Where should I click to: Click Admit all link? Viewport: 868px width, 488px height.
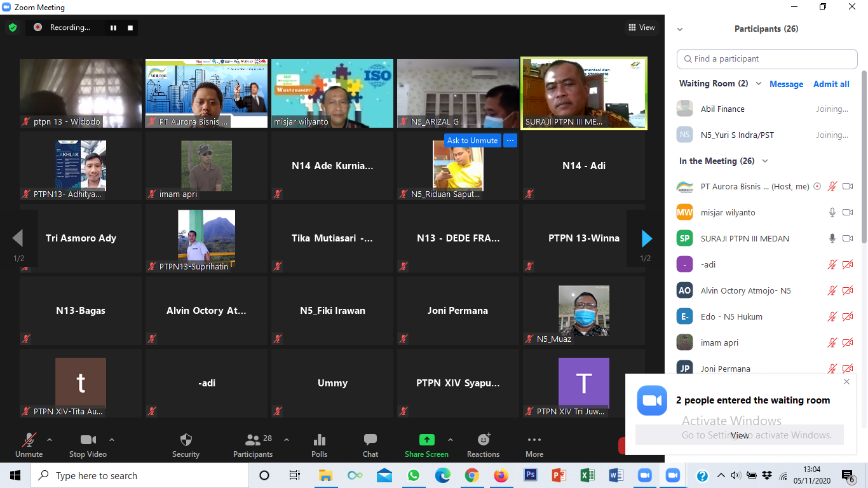(831, 84)
